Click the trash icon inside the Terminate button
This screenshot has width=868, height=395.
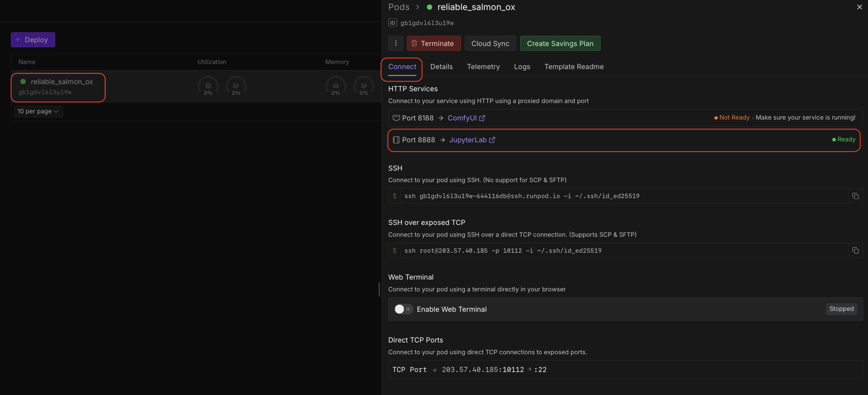coord(414,43)
